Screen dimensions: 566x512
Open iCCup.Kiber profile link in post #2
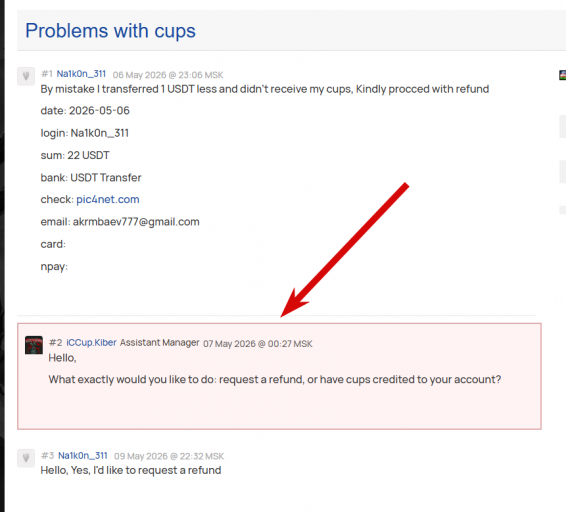click(x=91, y=343)
